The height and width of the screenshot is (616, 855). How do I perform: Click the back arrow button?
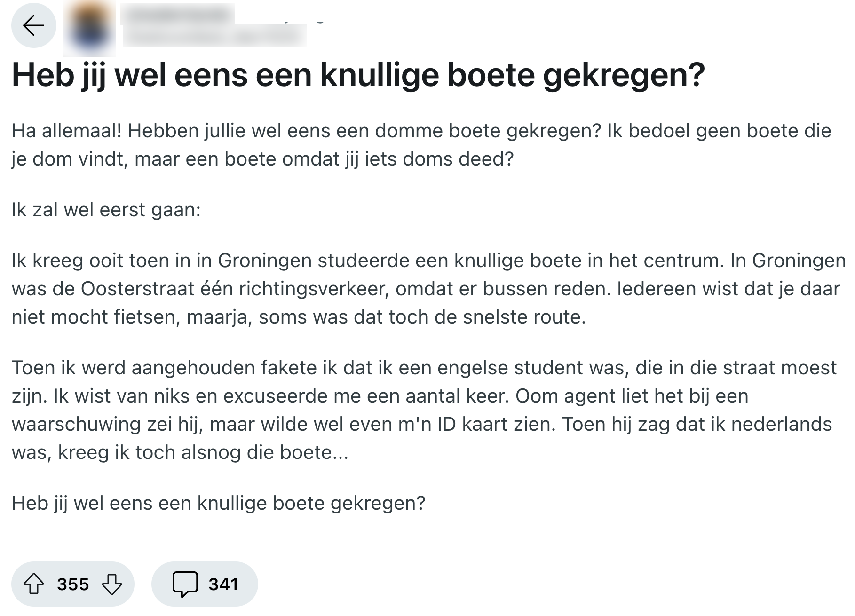34,25
